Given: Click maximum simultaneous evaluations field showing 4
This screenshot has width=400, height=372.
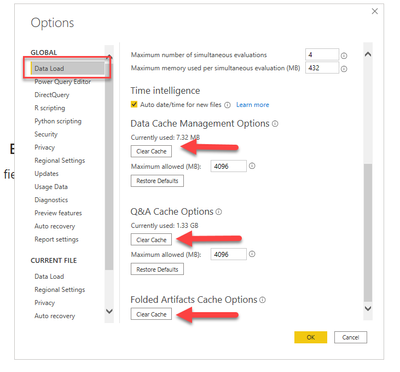Looking at the screenshot, I should pos(322,55).
